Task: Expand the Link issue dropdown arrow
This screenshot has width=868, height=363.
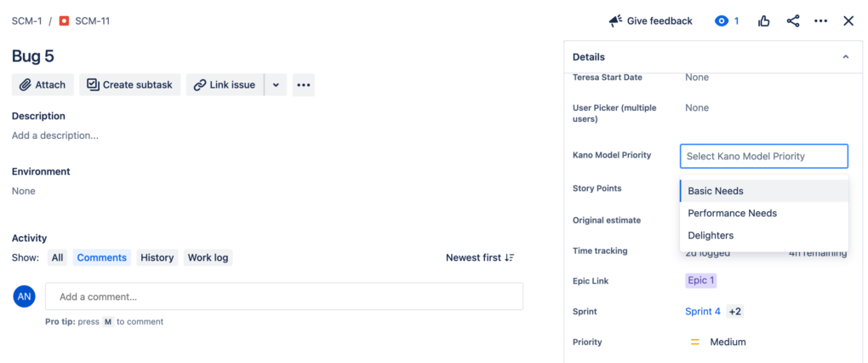Action: click(x=276, y=85)
